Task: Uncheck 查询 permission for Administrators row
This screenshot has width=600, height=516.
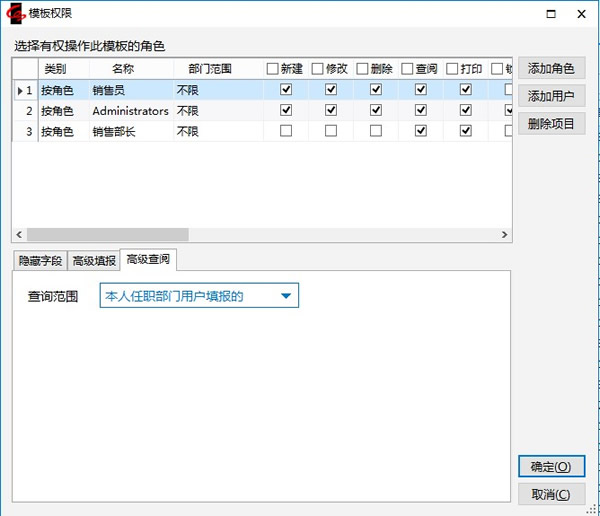Action: 421,110
